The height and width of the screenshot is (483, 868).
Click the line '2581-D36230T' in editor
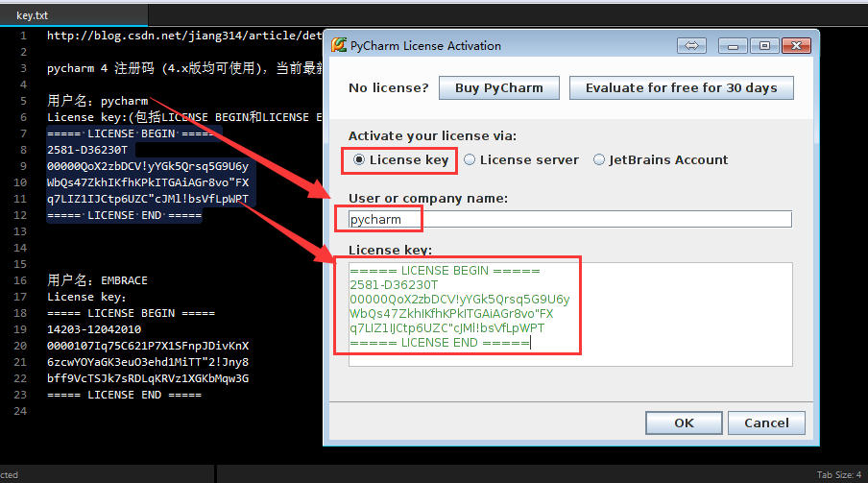[87, 150]
